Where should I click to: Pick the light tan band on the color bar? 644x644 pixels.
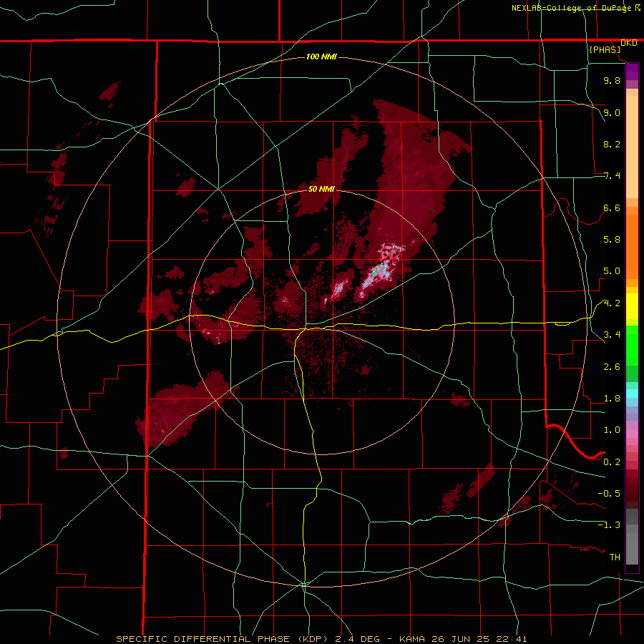pyautogui.click(x=632, y=147)
